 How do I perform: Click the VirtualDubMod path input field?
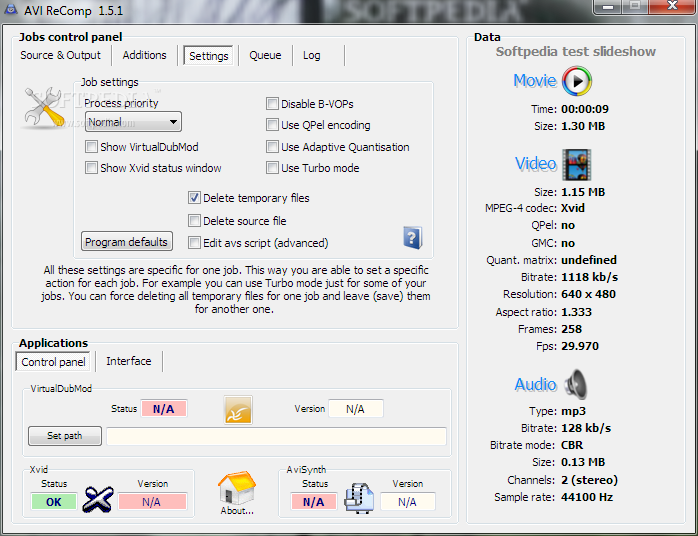click(x=276, y=436)
